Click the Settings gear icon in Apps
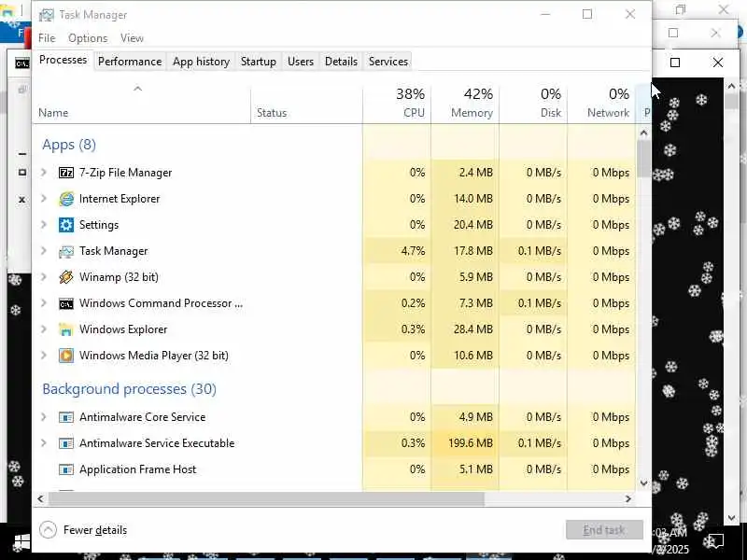The image size is (747, 560). coord(66,225)
